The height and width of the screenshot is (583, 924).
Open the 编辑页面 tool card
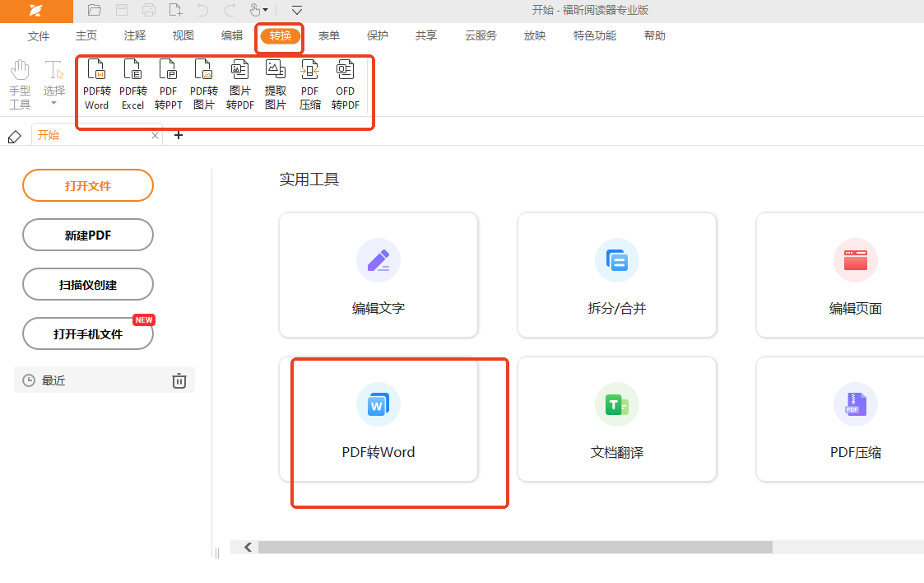[x=840, y=275]
